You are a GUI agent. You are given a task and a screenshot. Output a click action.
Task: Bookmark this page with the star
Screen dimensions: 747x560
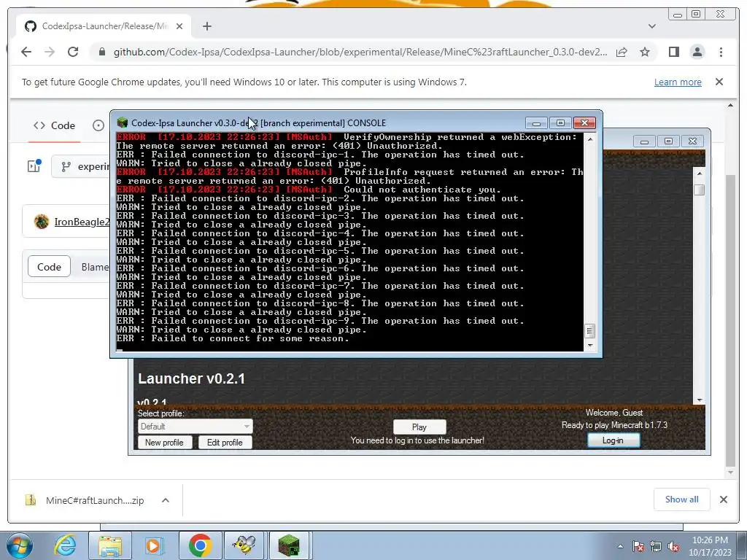pyautogui.click(x=645, y=52)
